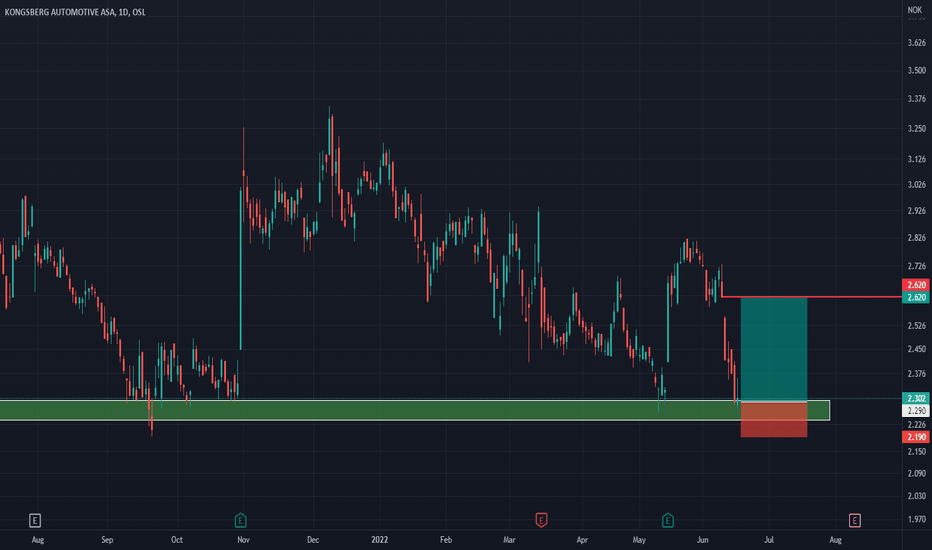Image resolution: width=932 pixels, height=550 pixels.
Task: Click the green earnings E marker in May
Action: 667,520
